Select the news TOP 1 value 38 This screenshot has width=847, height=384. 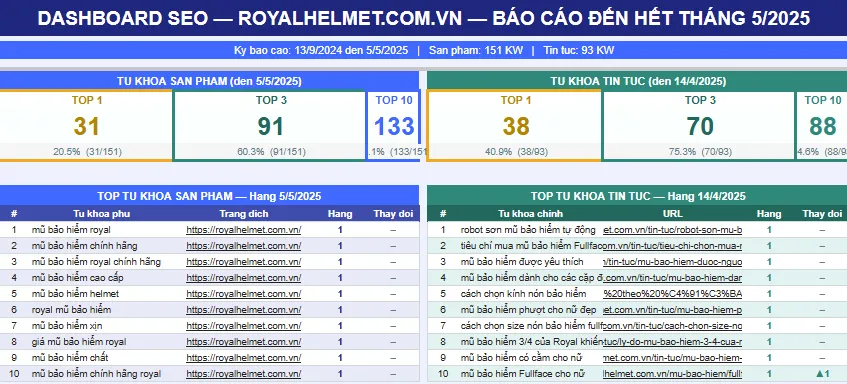point(515,126)
